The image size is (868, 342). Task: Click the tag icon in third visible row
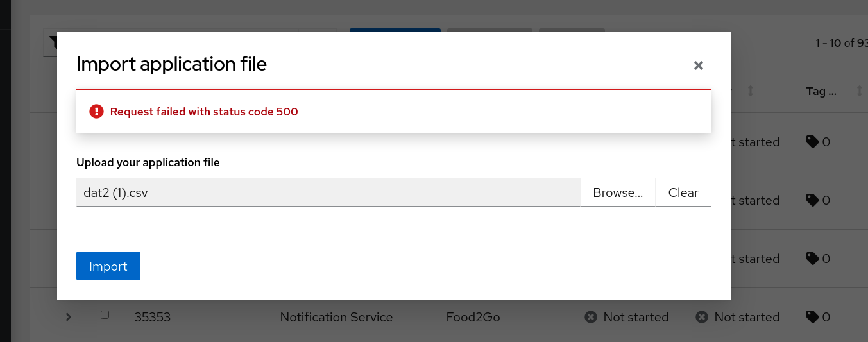point(812,259)
